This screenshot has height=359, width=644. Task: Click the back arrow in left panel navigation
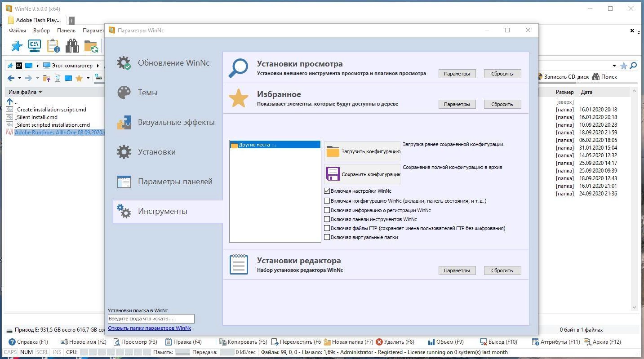11,78
